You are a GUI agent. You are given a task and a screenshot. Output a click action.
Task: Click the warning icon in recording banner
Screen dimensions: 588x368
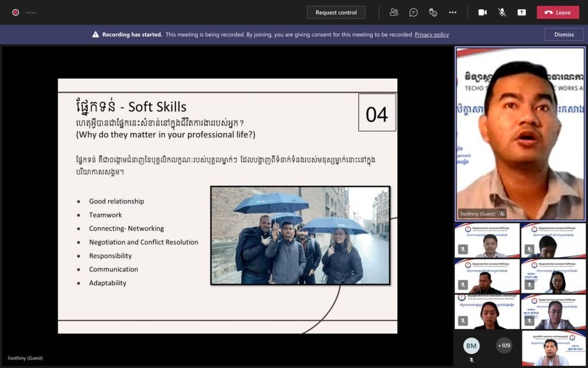pos(96,34)
